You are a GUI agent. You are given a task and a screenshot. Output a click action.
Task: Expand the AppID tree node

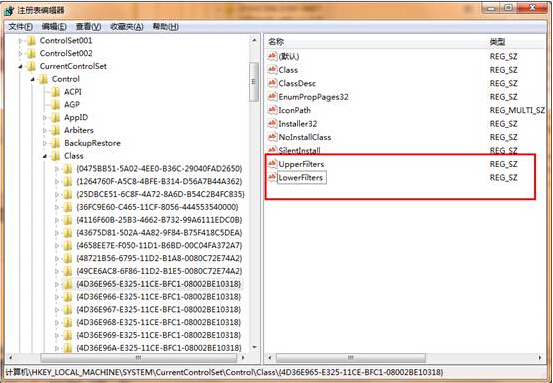(45, 117)
